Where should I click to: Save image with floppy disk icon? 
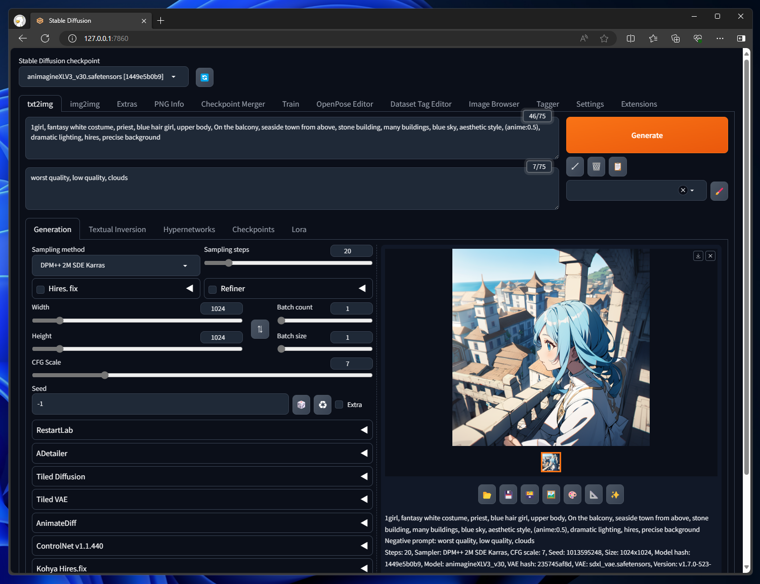coord(508,495)
